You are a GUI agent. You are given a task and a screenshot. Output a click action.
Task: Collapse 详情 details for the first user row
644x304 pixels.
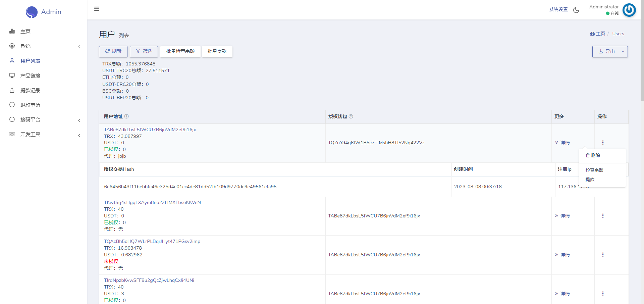click(562, 143)
